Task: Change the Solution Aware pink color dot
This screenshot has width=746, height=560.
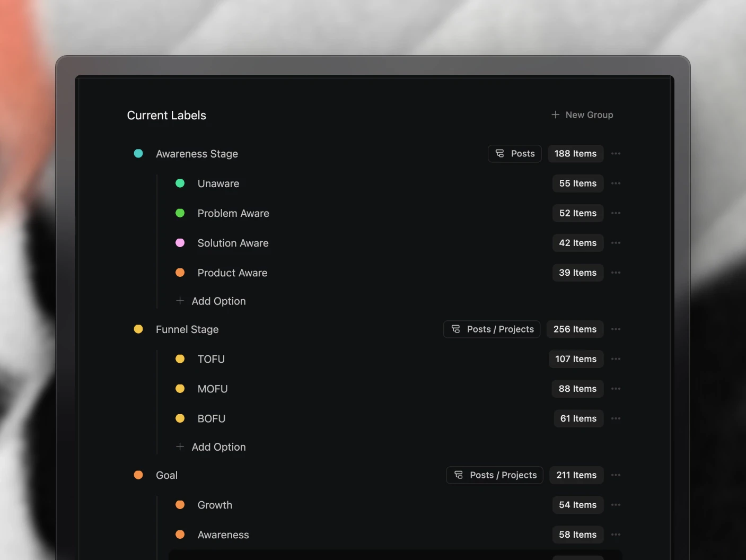Action: (180, 243)
